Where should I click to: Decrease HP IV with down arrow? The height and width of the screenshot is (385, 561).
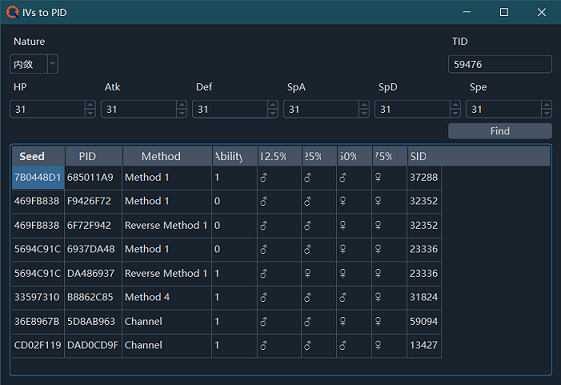pos(90,113)
